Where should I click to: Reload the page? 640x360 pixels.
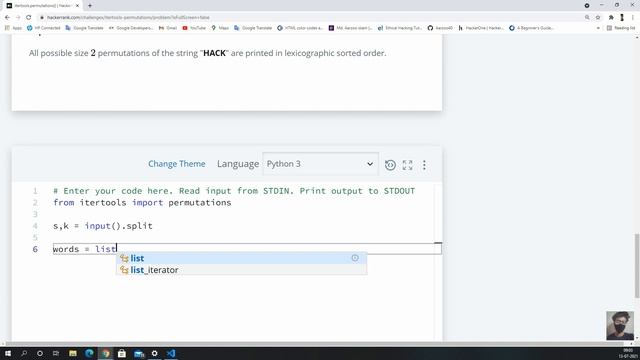pos(29,18)
